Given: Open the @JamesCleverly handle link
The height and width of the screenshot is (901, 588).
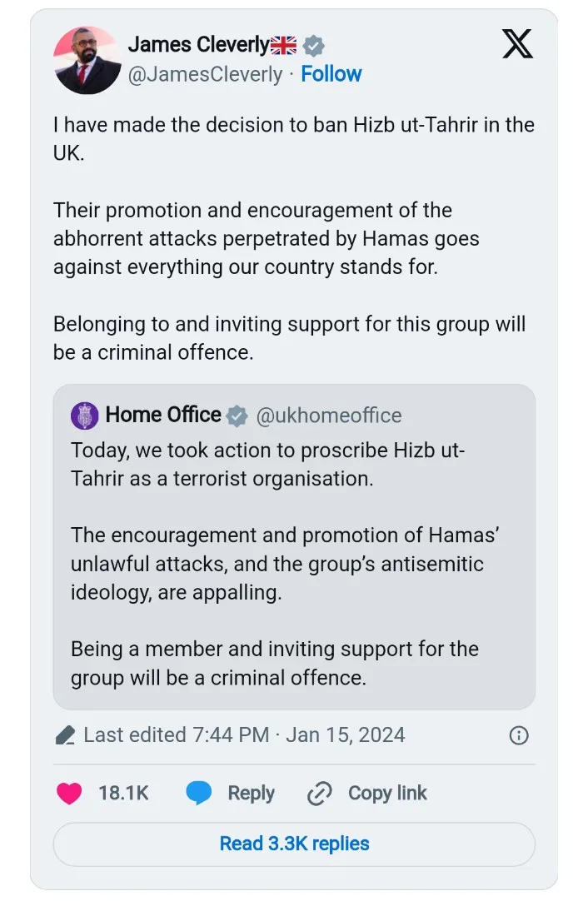Looking at the screenshot, I should click(205, 74).
